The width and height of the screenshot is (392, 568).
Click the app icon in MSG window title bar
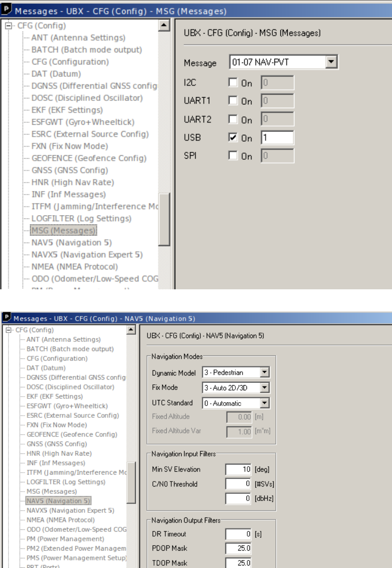(6, 9)
